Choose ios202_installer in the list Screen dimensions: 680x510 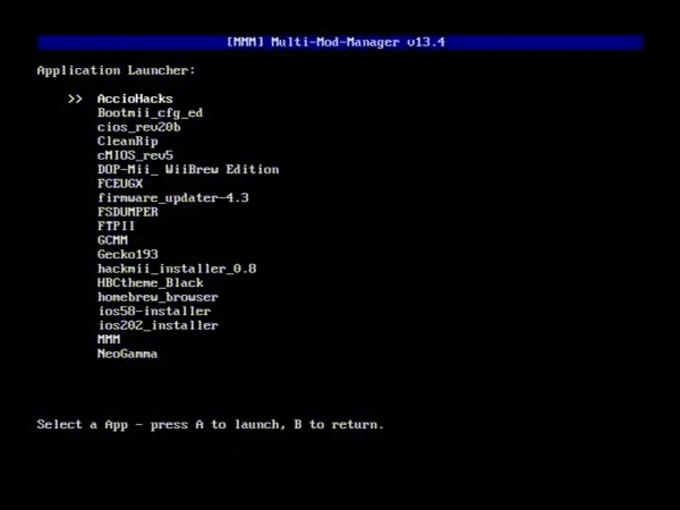pos(157,325)
